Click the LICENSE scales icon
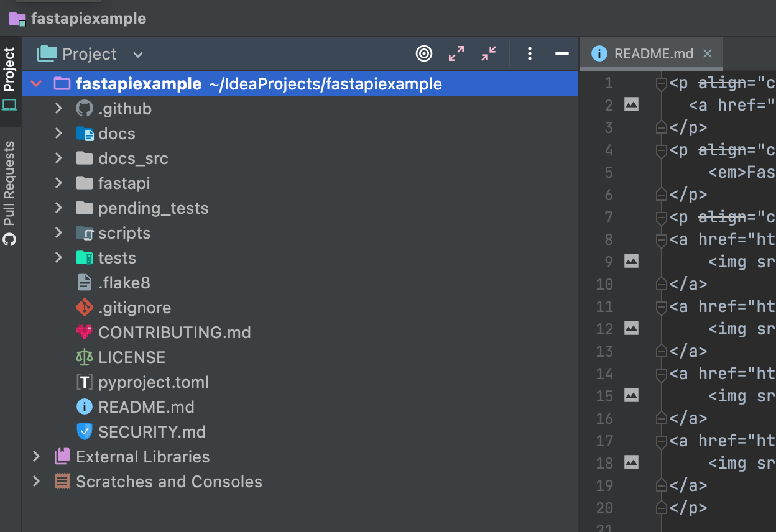 tap(85, 357)
